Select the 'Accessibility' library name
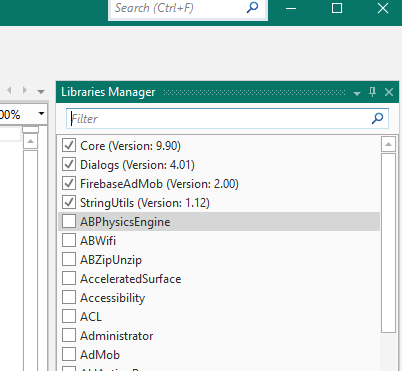Image resolution: width=402 pixels, height=371 pixels. (x=113, y=298)
